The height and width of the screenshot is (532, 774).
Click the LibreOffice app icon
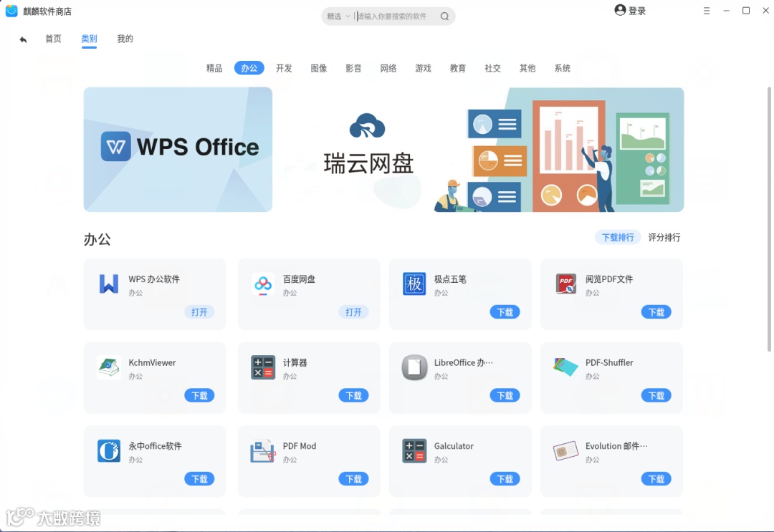[414, 367]
